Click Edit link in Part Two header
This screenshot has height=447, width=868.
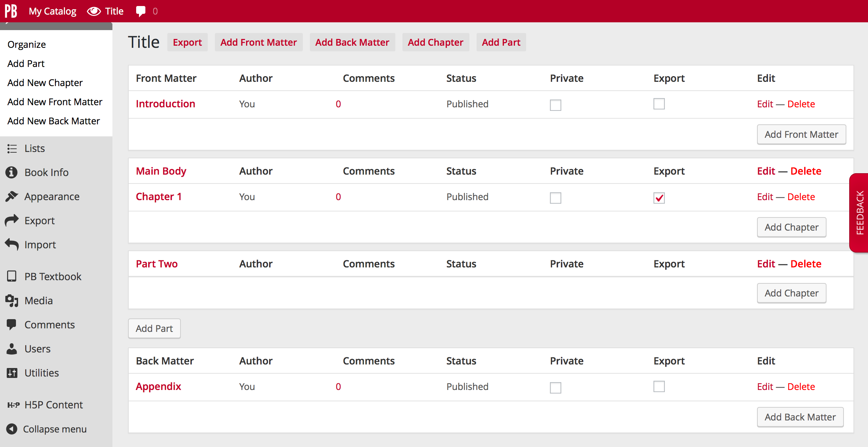766,264
